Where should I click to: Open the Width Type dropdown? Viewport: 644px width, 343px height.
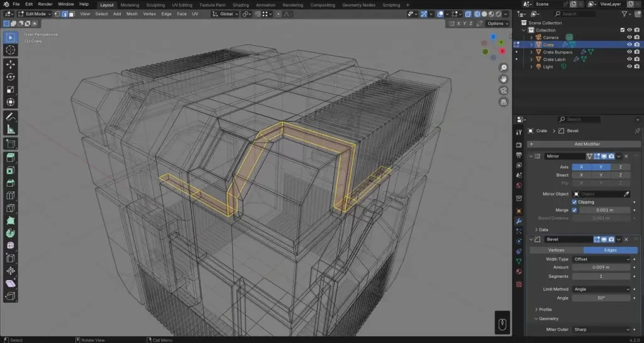pyautogui.click(x=601, y=259)
